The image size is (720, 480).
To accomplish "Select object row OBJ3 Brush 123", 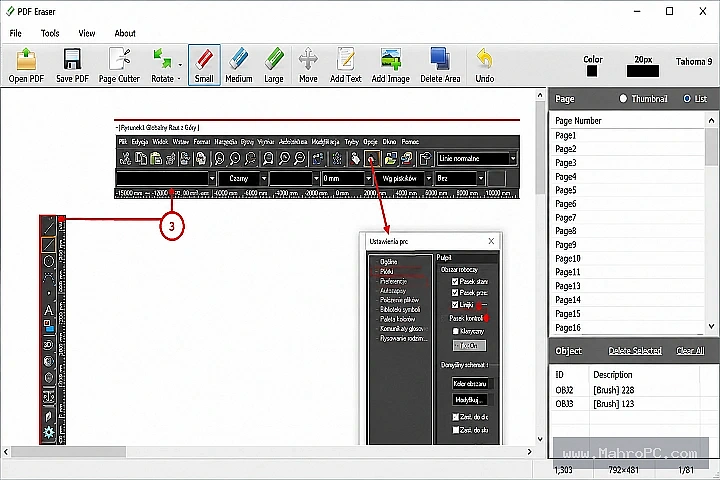I will [627, 404].
